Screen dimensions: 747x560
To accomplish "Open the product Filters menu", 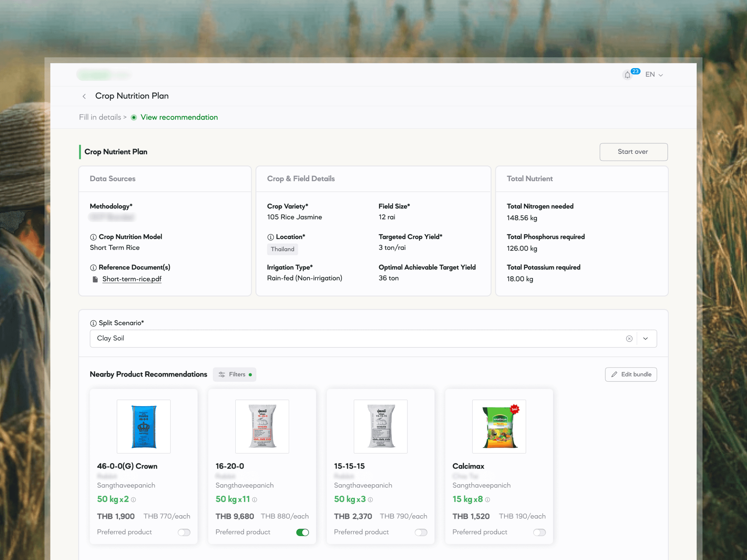I will click(235, 374).
